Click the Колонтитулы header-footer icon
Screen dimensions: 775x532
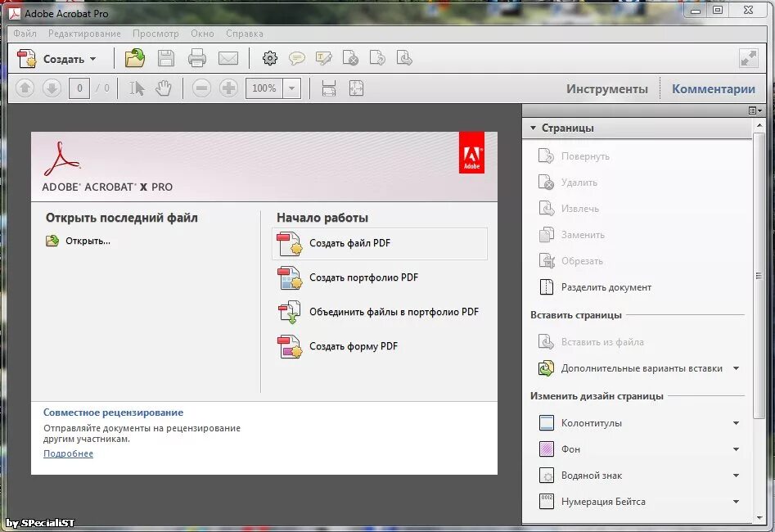coord(546,423)
